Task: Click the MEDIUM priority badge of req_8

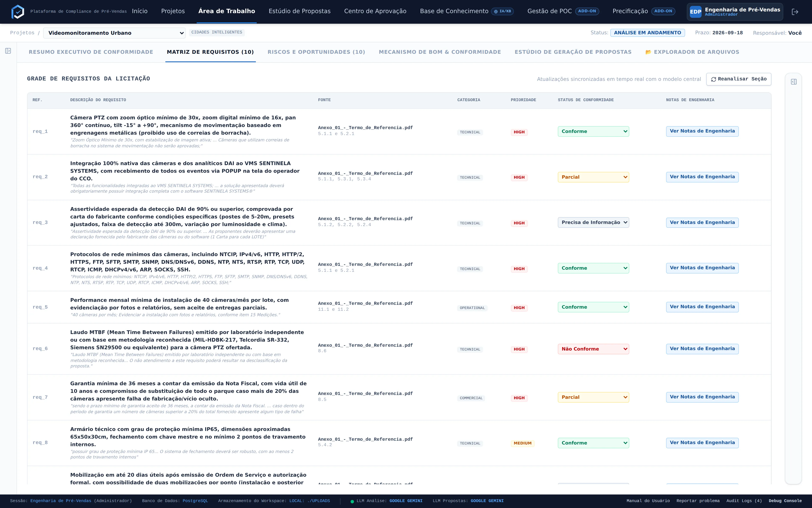Action: coord(523,443)
